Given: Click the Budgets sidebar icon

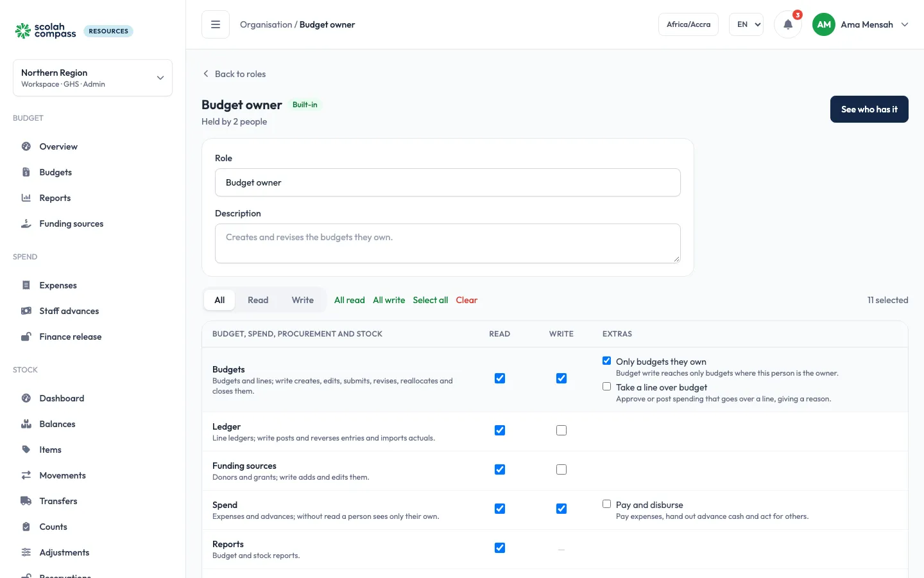Looking at the screenshot, I should (26, 172).
